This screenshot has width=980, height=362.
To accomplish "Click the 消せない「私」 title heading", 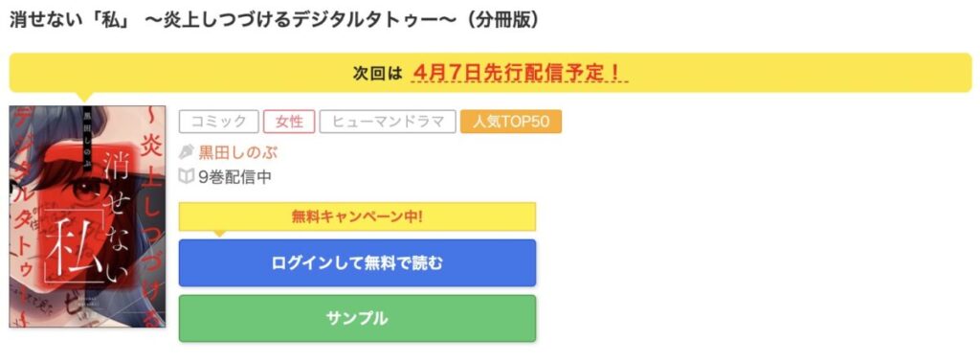I will click(274, 20).
